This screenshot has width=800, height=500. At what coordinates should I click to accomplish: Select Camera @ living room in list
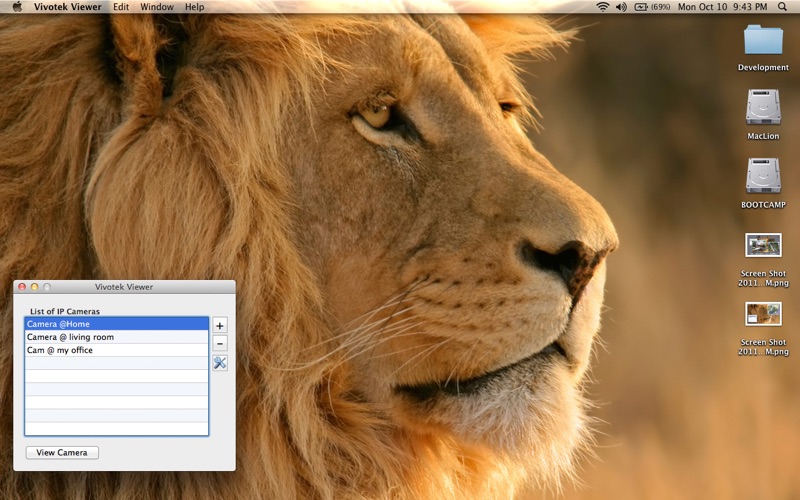(x=117, y=337)
